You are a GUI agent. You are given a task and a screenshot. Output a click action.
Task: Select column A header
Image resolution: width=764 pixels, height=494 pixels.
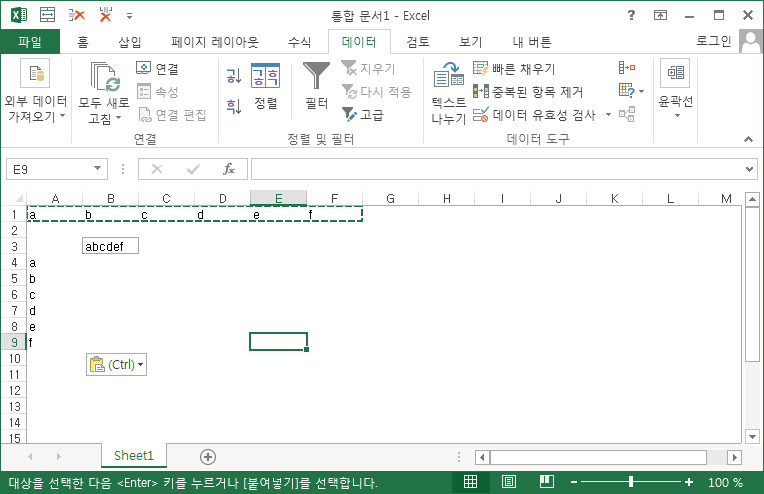(x=55, y=198)
